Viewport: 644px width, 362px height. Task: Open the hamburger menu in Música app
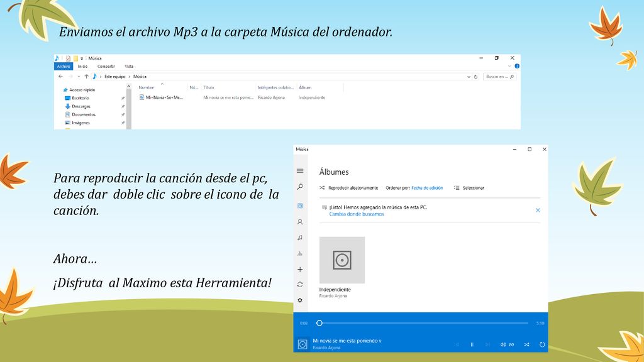click(x=300, y=171)
